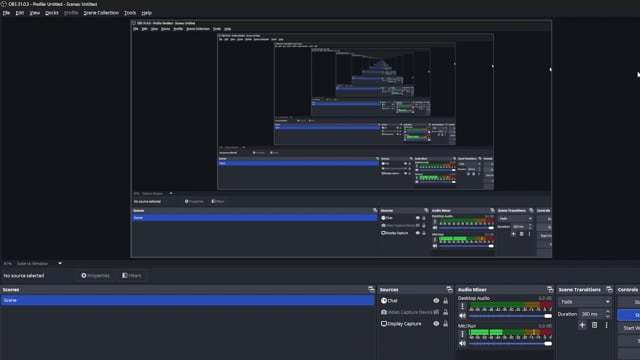Open the View menu
The height and width of the screenshot is (360, 640).
(x=35, y=13)
